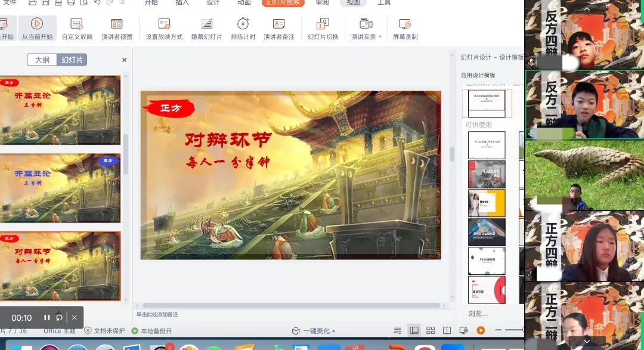Open the 视图 ribbon tab
This screenshot has width=644, height=350.
click(x=353, y=2)
